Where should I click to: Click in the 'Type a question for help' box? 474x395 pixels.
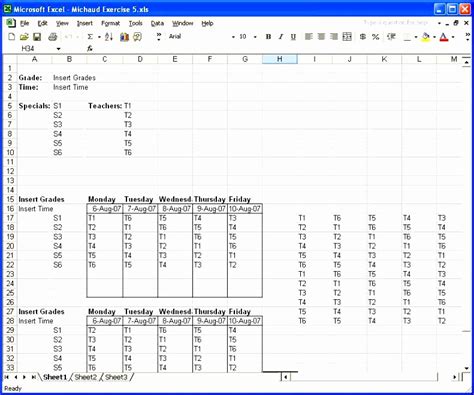396,23
